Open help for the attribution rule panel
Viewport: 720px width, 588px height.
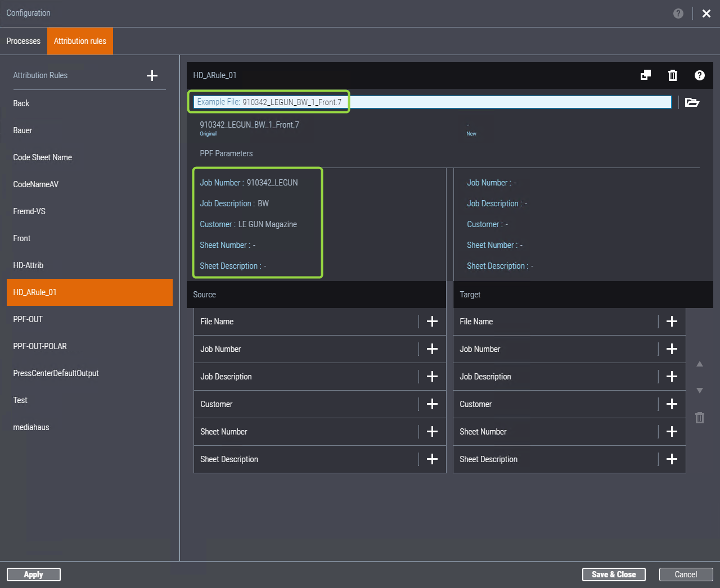click(x=700, y=75)
